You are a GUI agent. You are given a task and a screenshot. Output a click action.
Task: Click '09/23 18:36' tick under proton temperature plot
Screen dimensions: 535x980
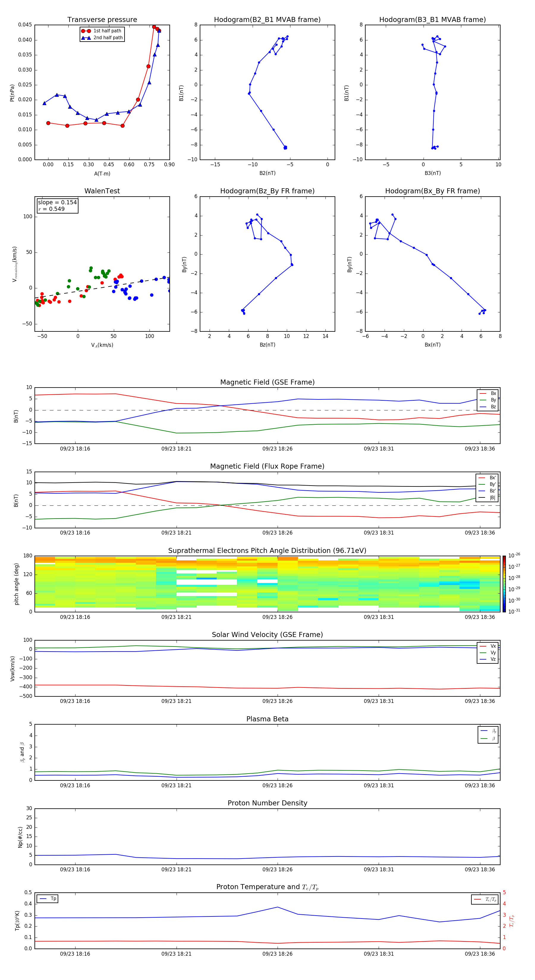click(480, 954)
